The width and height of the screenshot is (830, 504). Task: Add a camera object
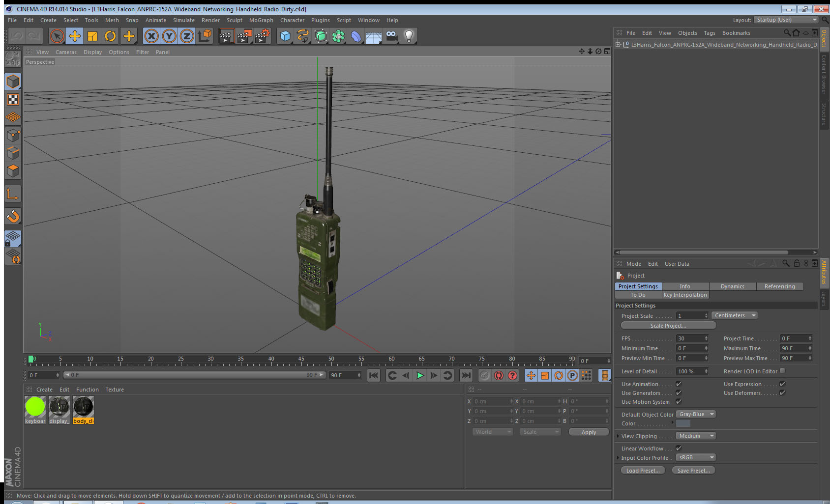point(391,36)
